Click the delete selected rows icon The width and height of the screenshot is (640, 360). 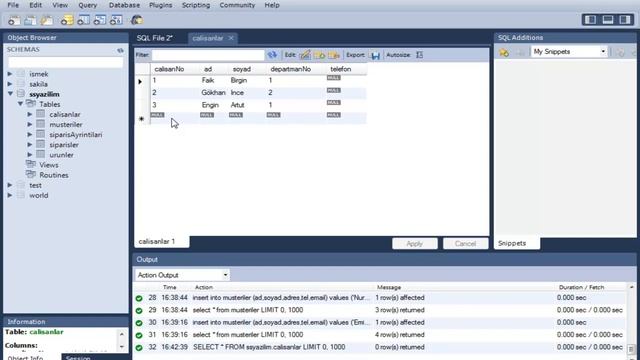click(334, 55)
